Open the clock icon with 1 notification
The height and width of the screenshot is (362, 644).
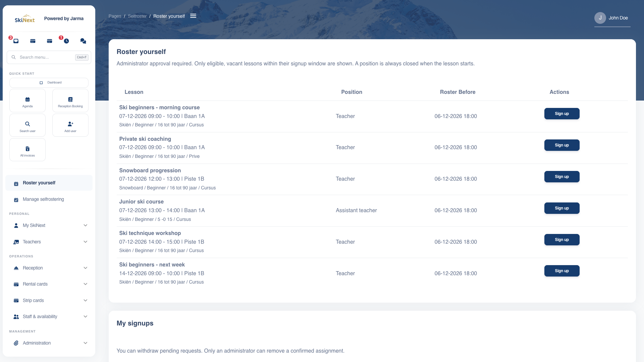pos(66,41)
